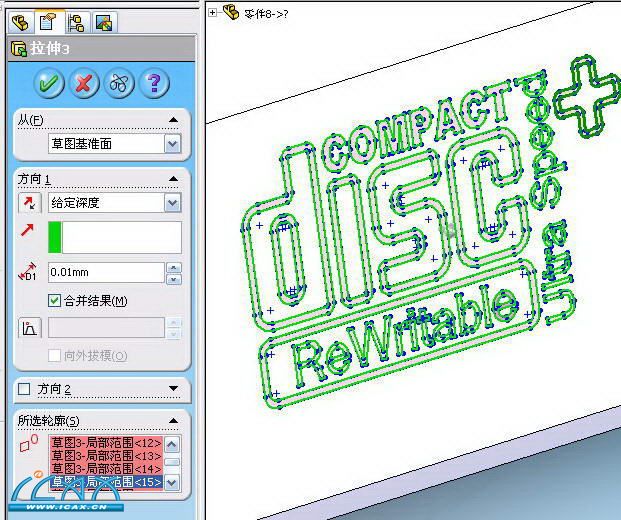
Task: Cancel the extrude with red X
Action: point(84,83)
